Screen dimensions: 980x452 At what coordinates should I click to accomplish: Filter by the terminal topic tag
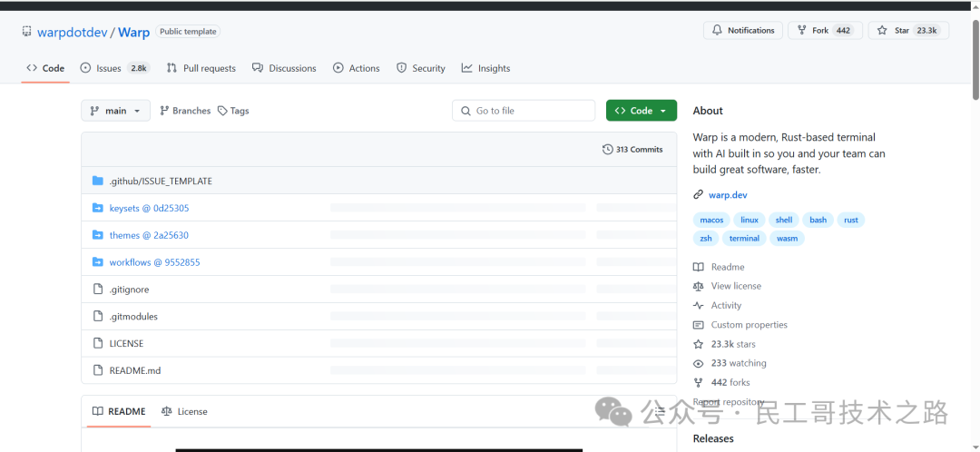[x=744, y=238]
